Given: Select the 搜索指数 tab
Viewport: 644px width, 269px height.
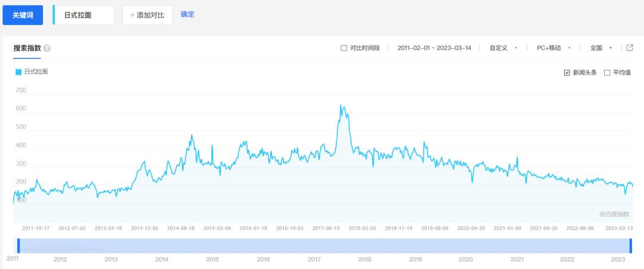Looking at the screenshot, I should pyautogui.click(x=27, y=48).
